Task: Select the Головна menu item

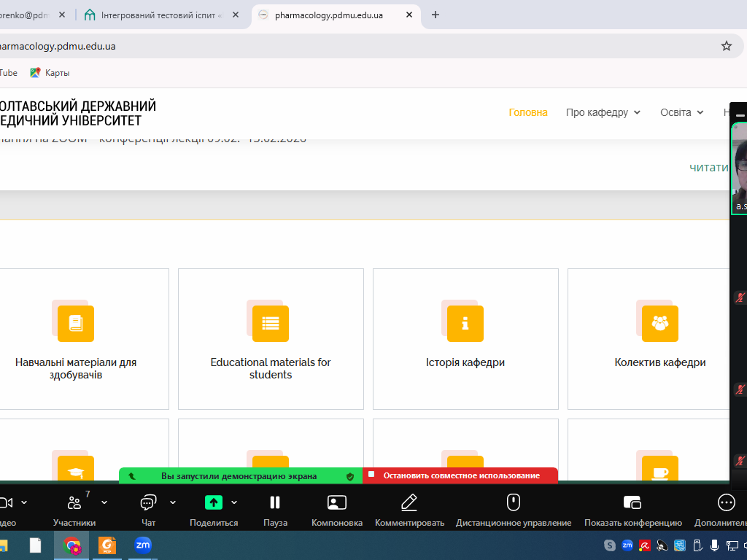Action: pyautogui.click(x=527, y=112)
